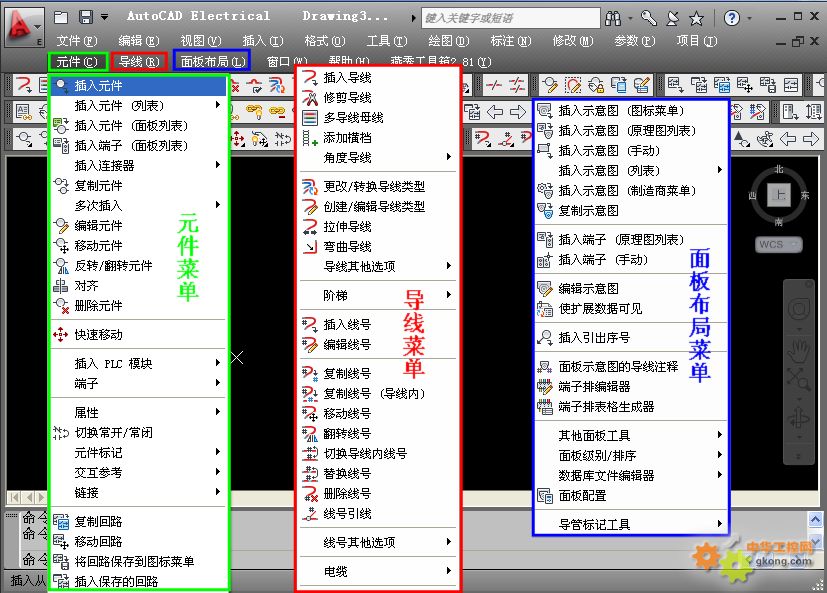Choose 切换常开/常闭 menu entry
827x593 pixels.
pyautogui.click(x=139, y=433)
